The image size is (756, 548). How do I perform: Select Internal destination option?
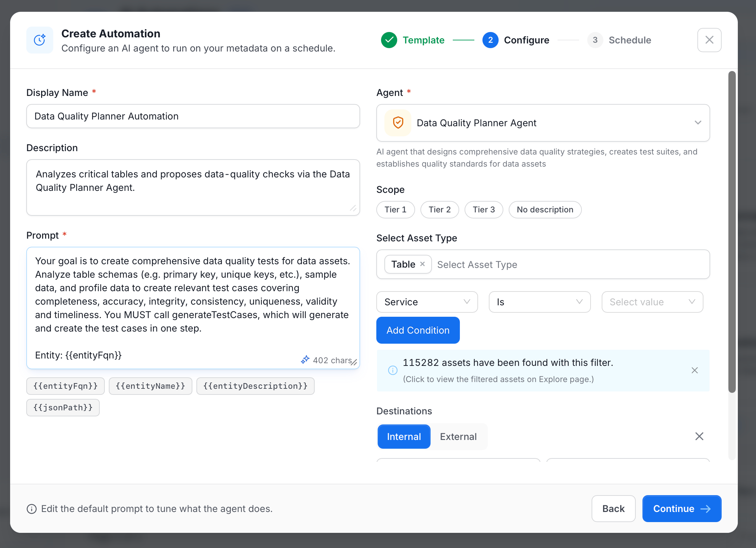(404, 437)
